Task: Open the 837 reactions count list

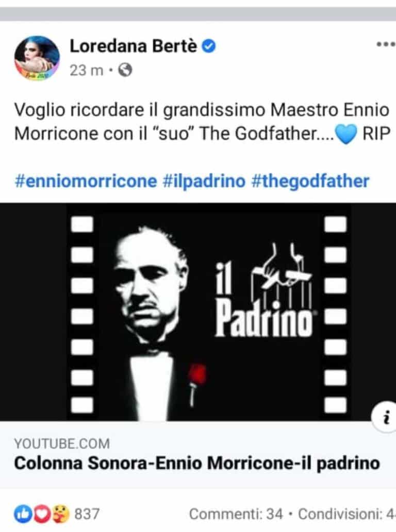Action: 87,514
